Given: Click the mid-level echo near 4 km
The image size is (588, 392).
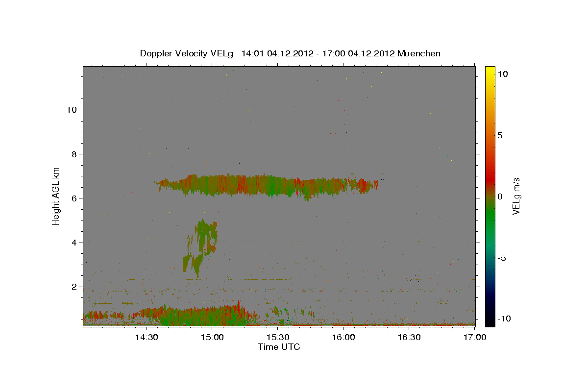Looking at the screenshot, I should coord(200,247).
